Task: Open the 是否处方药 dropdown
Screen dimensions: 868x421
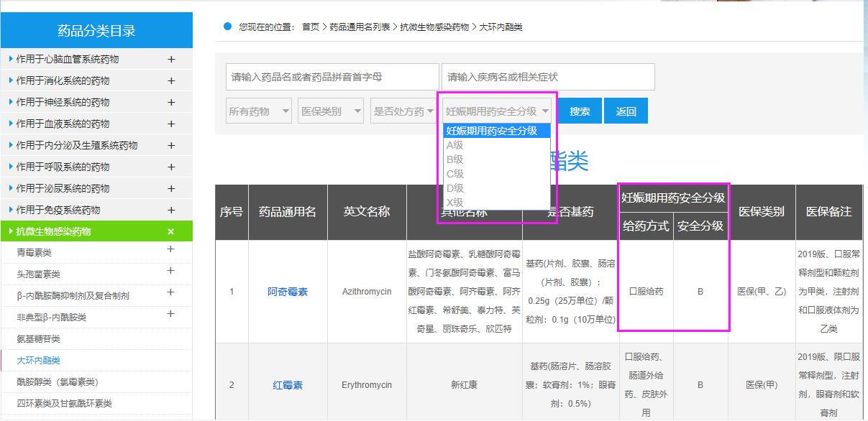Action: (403, 111)
